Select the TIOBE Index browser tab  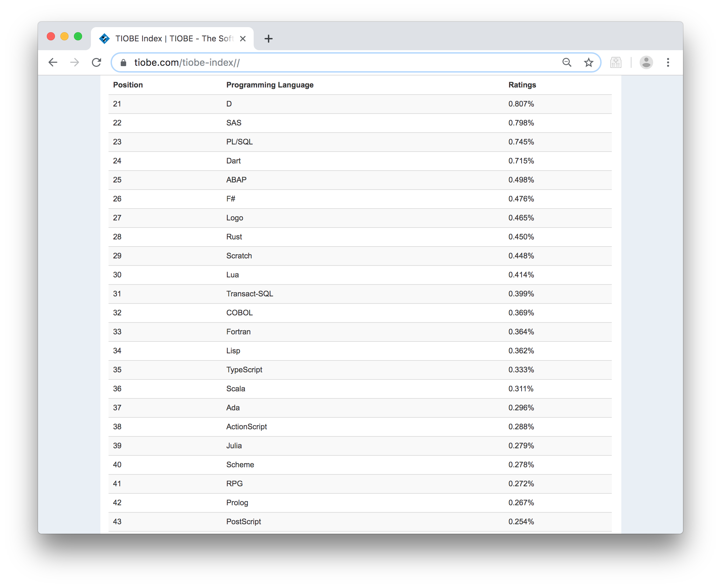point(172,39)
